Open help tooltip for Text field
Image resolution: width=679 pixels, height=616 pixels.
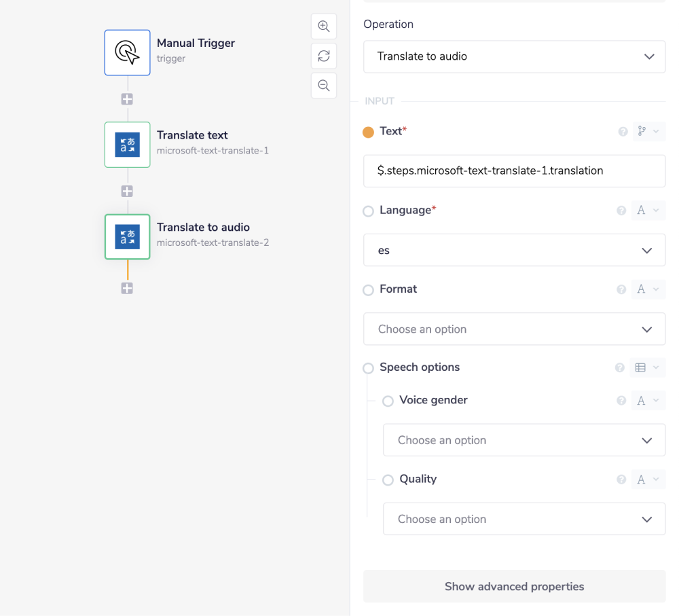[623, 132]
